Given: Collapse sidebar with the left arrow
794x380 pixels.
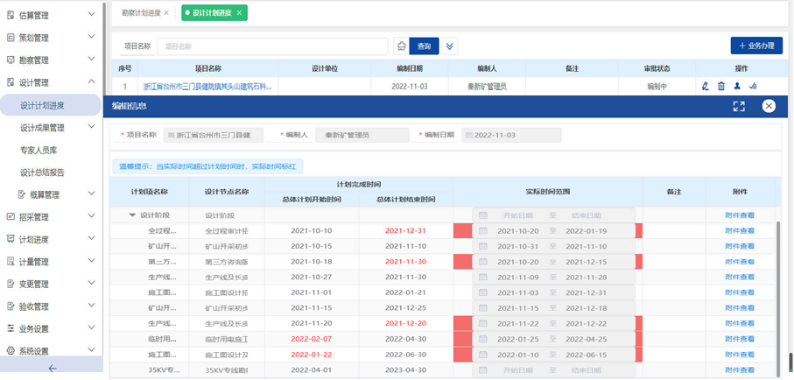Looking at the screenshot, I should pyautogui.click(x=52, y=368).
